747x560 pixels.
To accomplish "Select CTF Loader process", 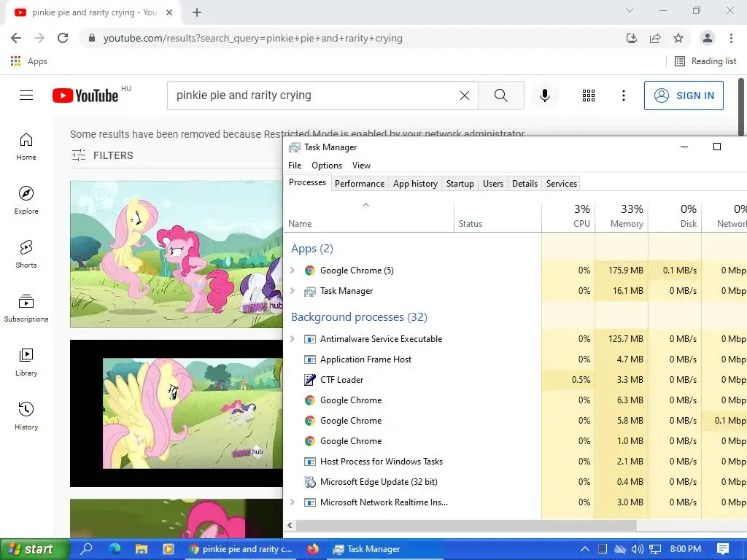I will tap(515, 380).
